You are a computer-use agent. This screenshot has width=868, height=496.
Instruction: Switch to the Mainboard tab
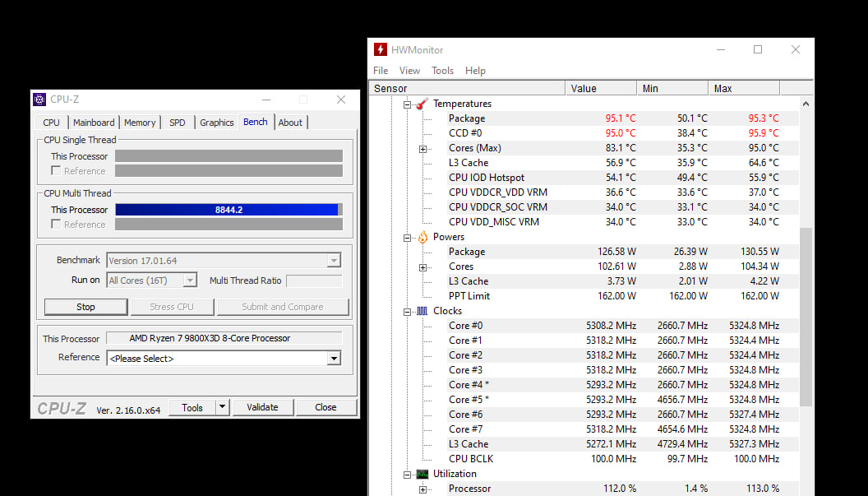[94, 123]
